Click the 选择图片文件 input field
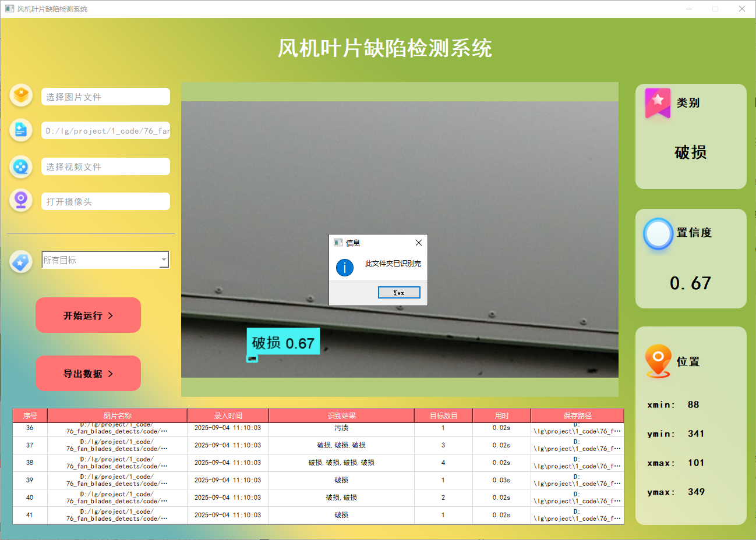This screenshot has height=540, width=756. click(105, 97)
